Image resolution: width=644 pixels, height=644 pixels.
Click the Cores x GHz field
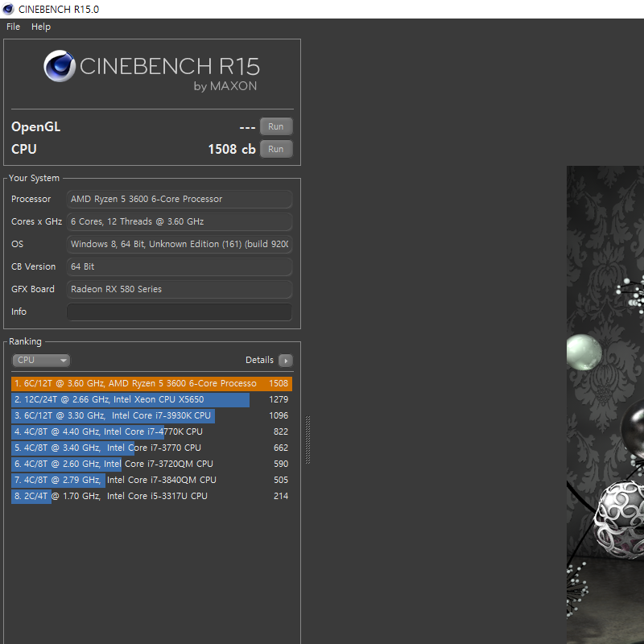pos(180,222)
